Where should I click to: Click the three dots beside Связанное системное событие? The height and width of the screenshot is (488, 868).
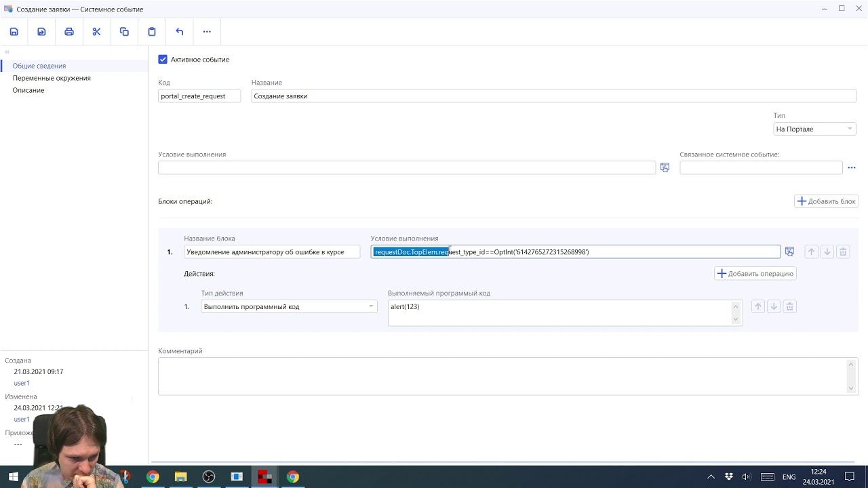point(852,167)
